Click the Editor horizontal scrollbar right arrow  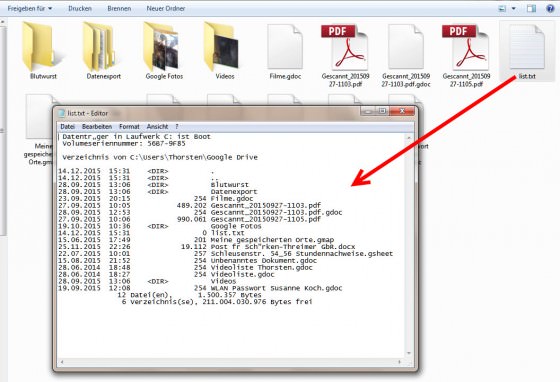pos(399,362)
